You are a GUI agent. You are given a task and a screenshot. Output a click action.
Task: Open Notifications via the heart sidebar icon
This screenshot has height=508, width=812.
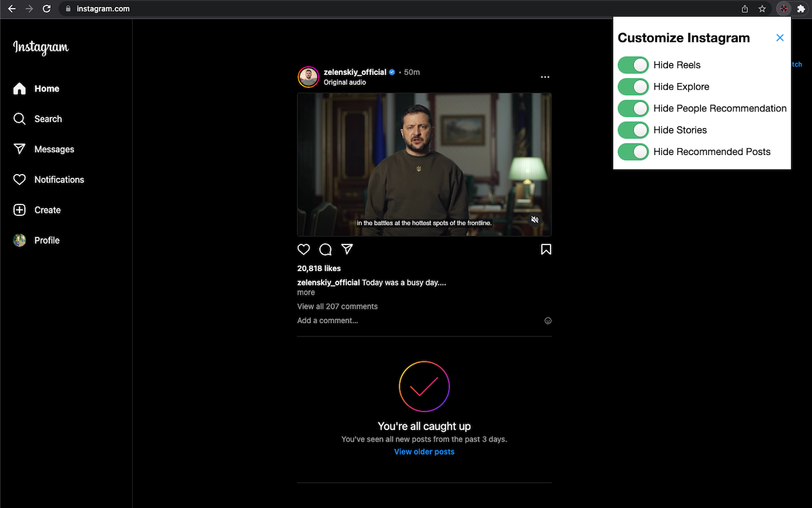[x=19, y=180]
